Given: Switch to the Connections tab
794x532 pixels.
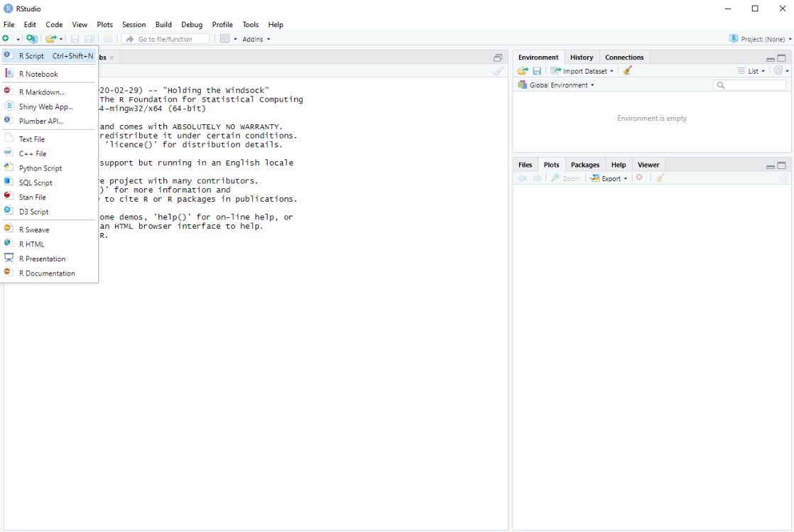Looking at the screenshot, I should [x=624, y=58].
